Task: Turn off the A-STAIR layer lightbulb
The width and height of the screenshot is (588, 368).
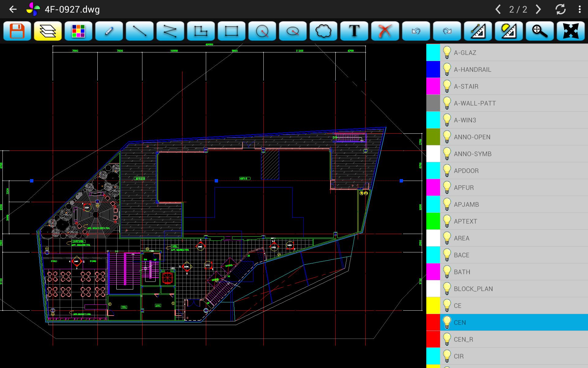Action: click(x=447, y=86)
